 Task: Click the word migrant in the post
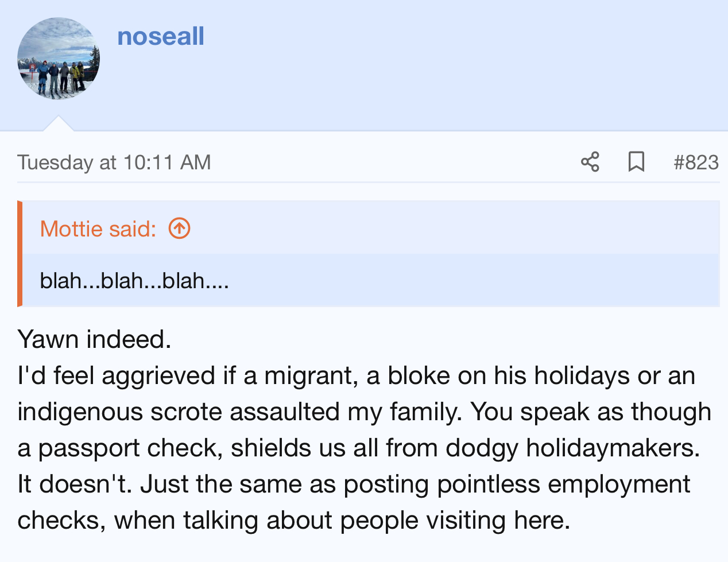(x=312, y=376)
